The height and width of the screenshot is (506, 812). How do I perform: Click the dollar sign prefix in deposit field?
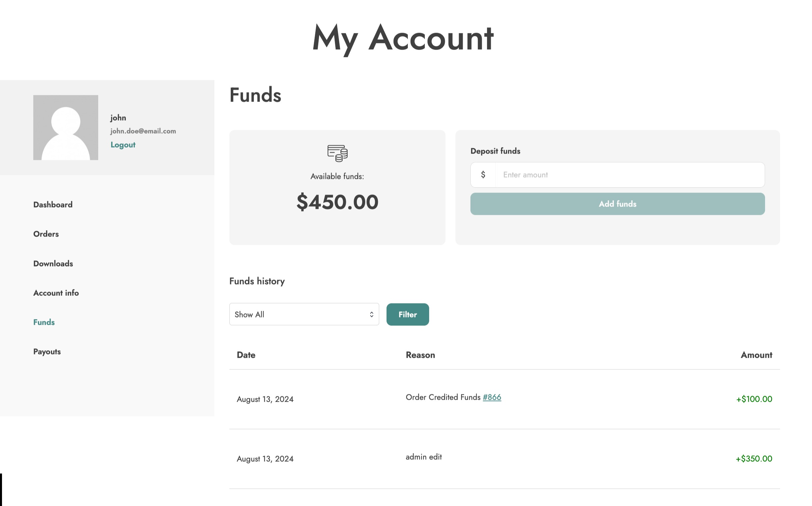point(483,175)
